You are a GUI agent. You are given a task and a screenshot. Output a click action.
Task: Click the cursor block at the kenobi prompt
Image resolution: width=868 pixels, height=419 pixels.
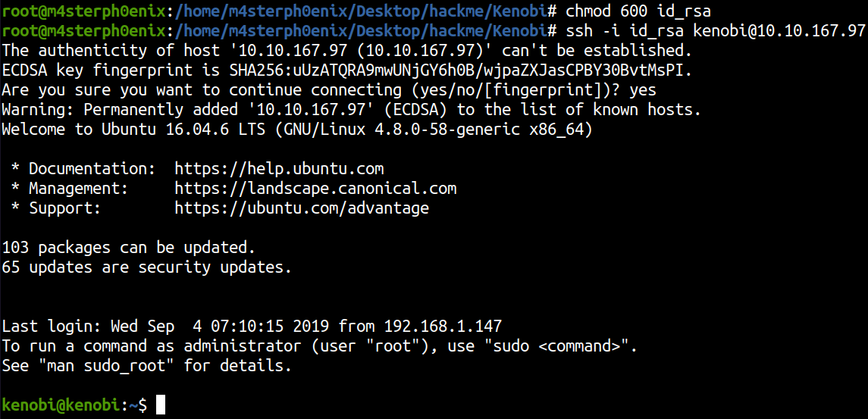tap(160, 405)
